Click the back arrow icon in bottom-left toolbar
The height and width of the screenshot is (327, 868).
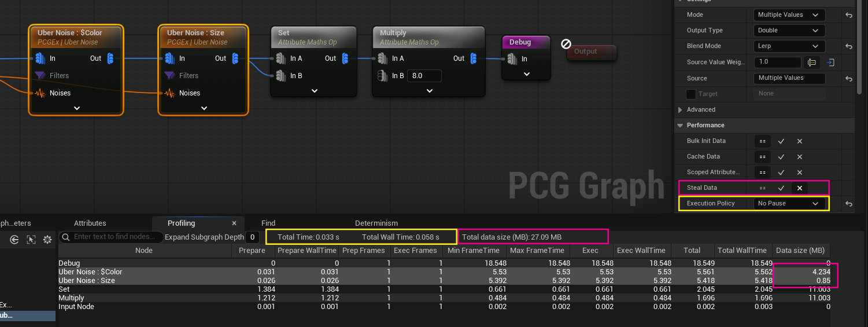coord(15,239)
